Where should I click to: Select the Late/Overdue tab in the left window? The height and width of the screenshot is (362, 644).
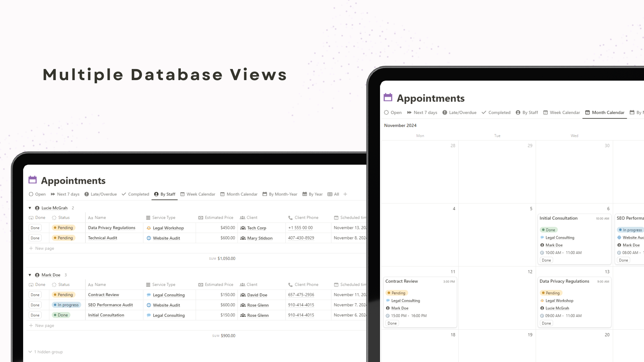tap(101, 194)
